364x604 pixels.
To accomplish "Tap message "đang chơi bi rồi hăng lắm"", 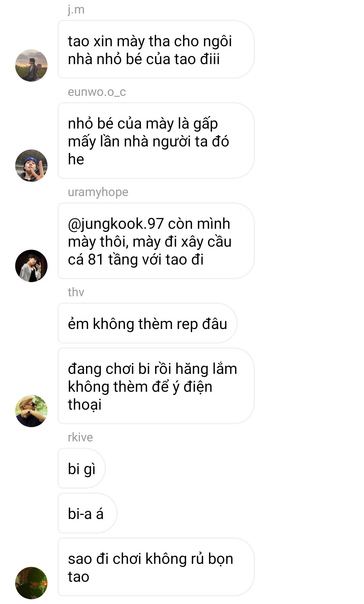I will tap(156, 386).
